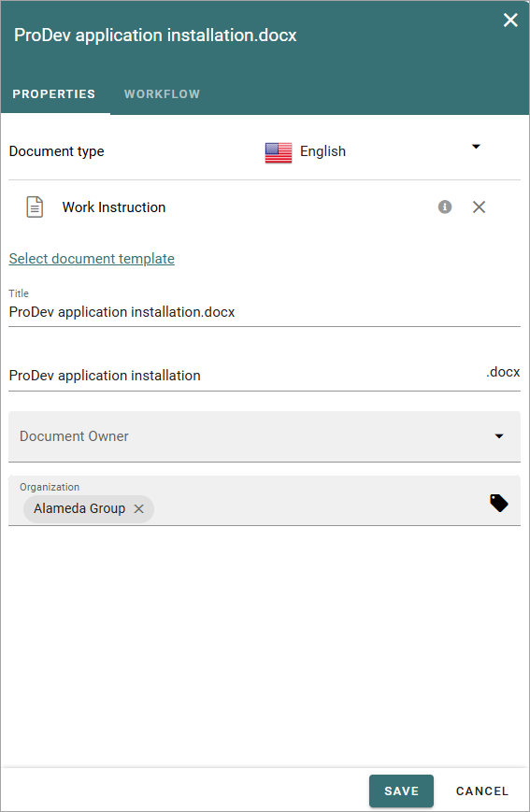Screen dimensions: 530x812
Task: Click the Work Instruction type label
Action: (114, 207)
